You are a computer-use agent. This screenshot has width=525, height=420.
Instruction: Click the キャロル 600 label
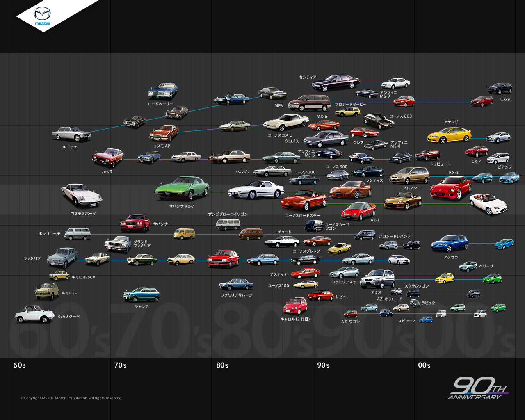tap(83, 277)
